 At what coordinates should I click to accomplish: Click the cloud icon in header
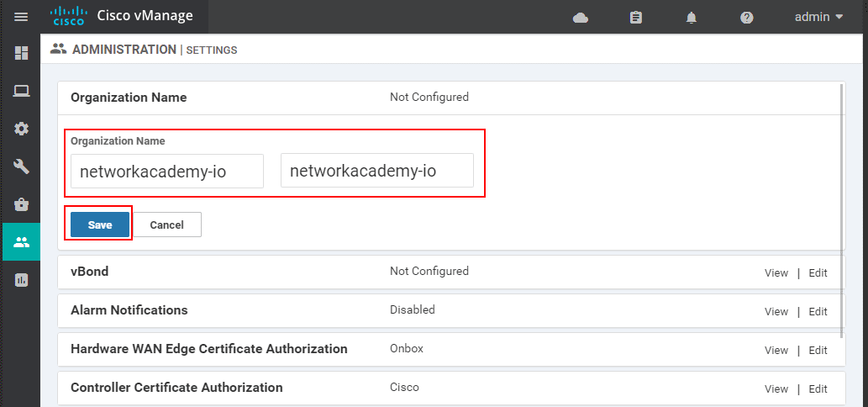580,17
